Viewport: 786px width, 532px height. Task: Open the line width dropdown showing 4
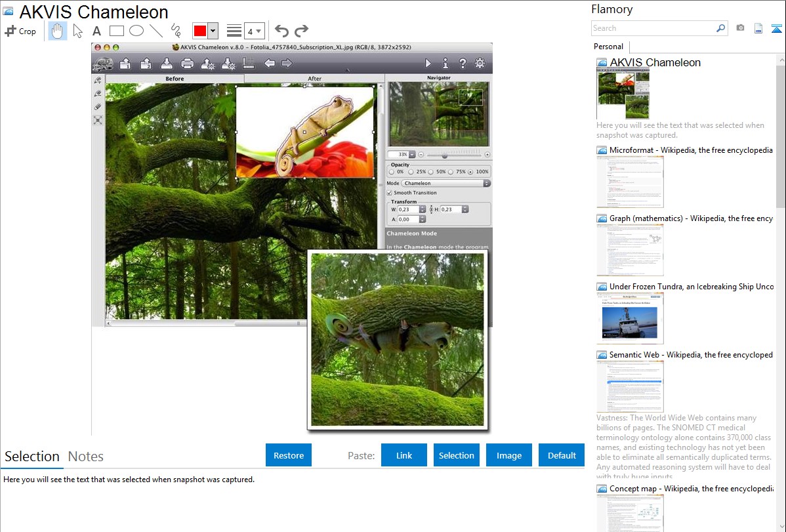click(x=255, y=31)
